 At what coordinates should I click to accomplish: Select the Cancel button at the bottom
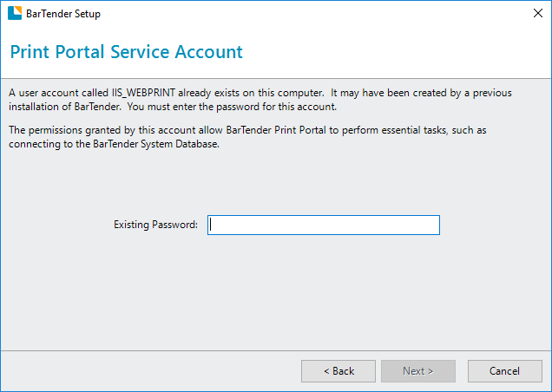505,371
